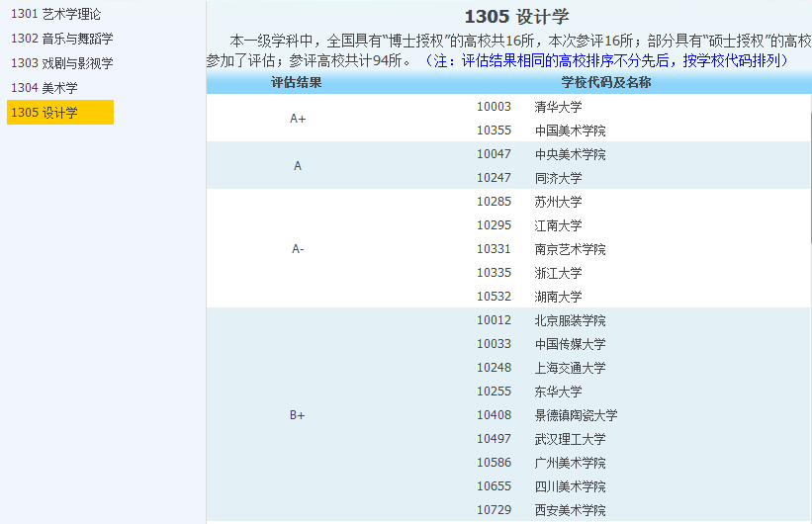Click 四川美术学院 entry
This screenshot has height=524, width=812.
pyautogui.click(x=570, y=486)
